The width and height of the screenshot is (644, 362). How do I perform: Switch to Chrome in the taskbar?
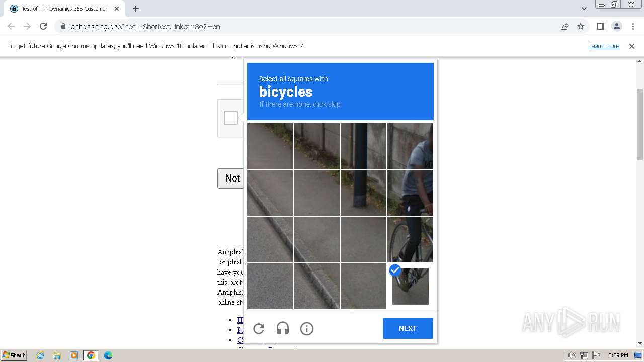click(x=91, y=355)
